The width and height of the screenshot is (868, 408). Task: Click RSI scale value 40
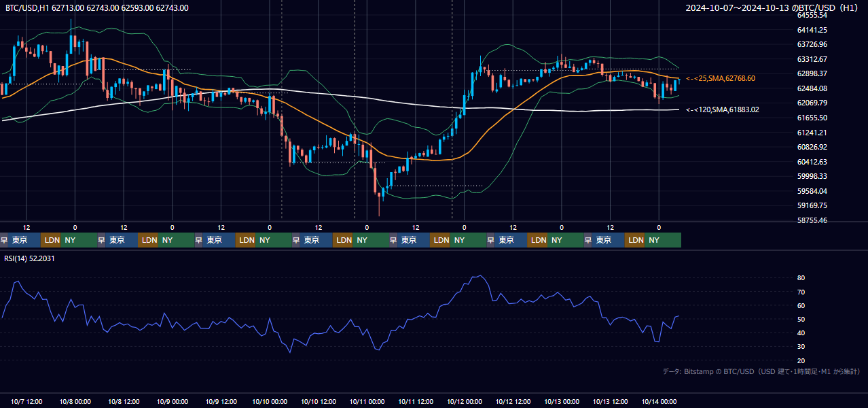(801, 333)
